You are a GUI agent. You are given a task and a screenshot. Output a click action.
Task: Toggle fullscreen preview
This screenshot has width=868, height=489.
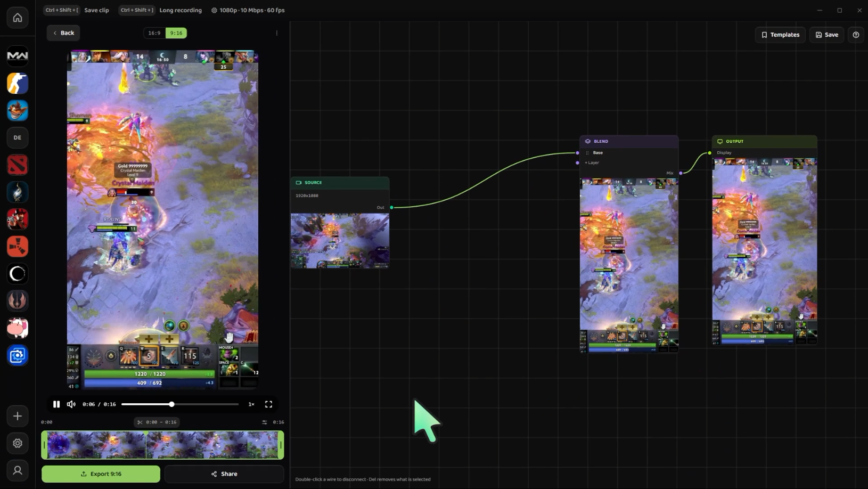pyautogui.click(x=268, y=404)
